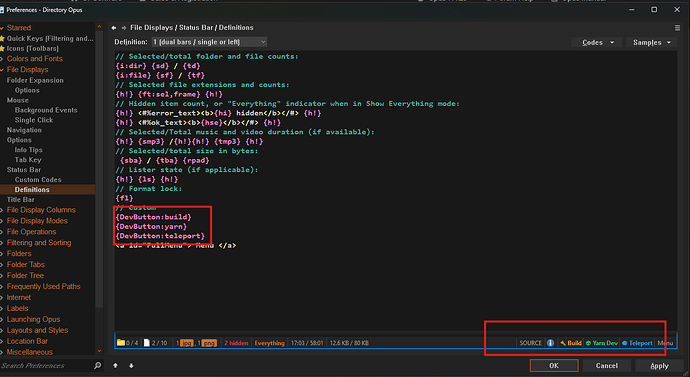Open Navigation page
The height and width of the screenshot is (377, 690).
[24, 130]
